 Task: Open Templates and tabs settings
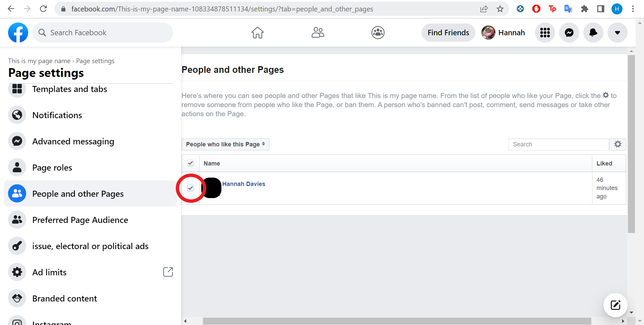pos(90,89)
